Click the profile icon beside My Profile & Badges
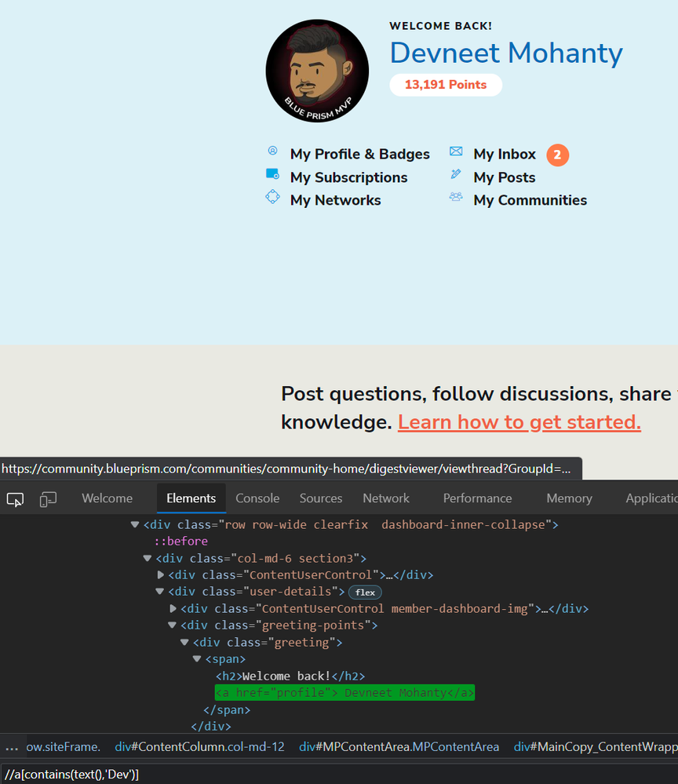The height and width of the screenshot is (784, 678). click(x=272, y=151)
